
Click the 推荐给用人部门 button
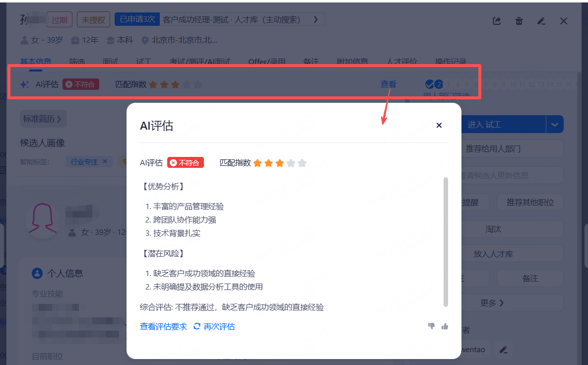[x=512, y=149]
